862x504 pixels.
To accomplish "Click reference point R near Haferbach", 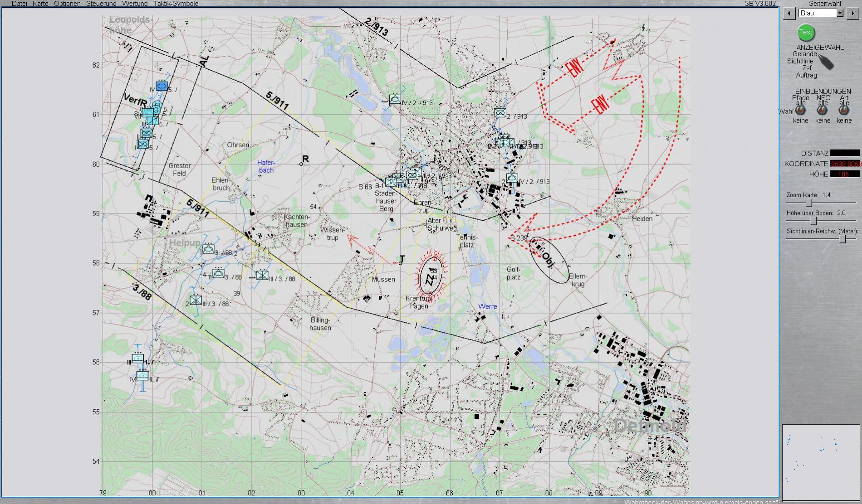I will tap(302, 163).
